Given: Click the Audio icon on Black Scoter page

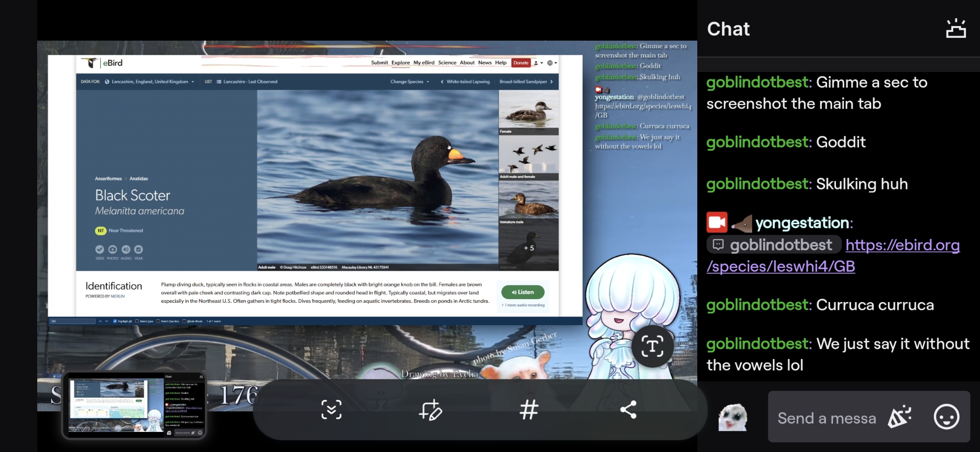Looking at the screenshot, I should (126, 249).
